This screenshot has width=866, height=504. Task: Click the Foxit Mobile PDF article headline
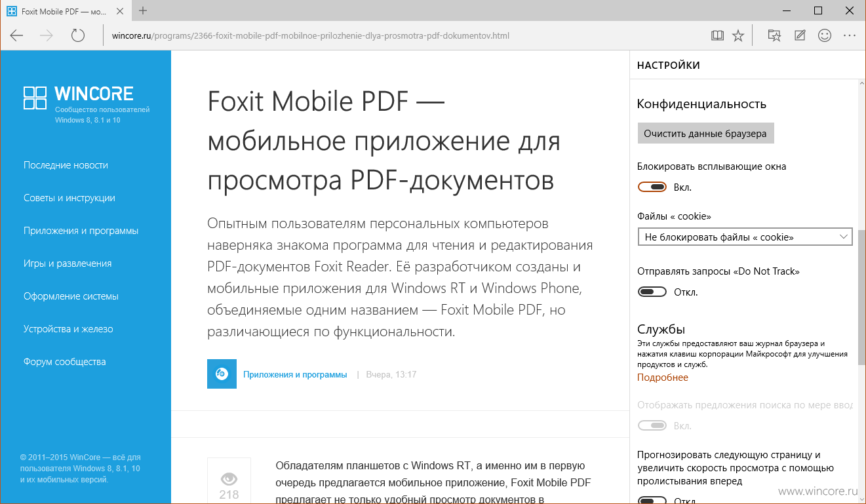point(384,141)
